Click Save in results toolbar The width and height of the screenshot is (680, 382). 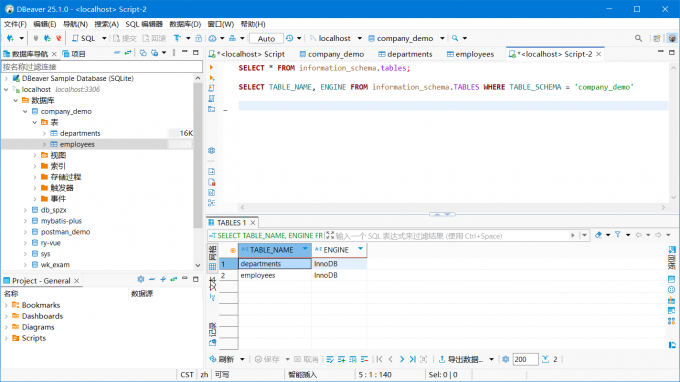(267, 359)
